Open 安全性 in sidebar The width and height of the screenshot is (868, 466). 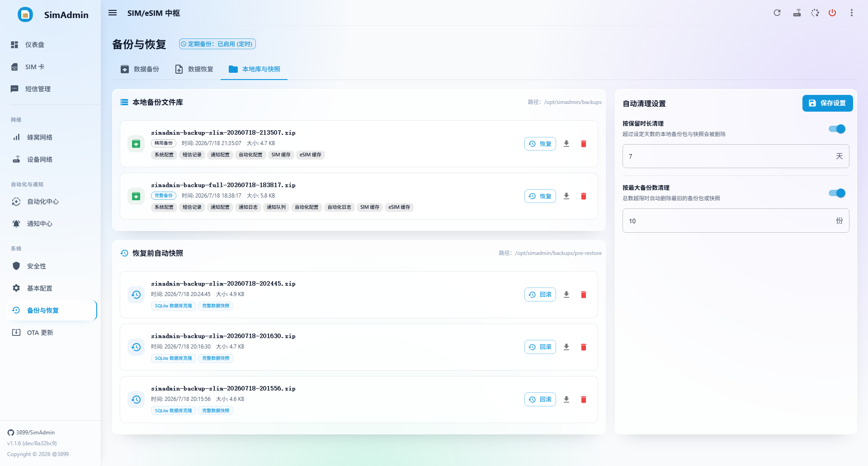click(x=50, y=266)
